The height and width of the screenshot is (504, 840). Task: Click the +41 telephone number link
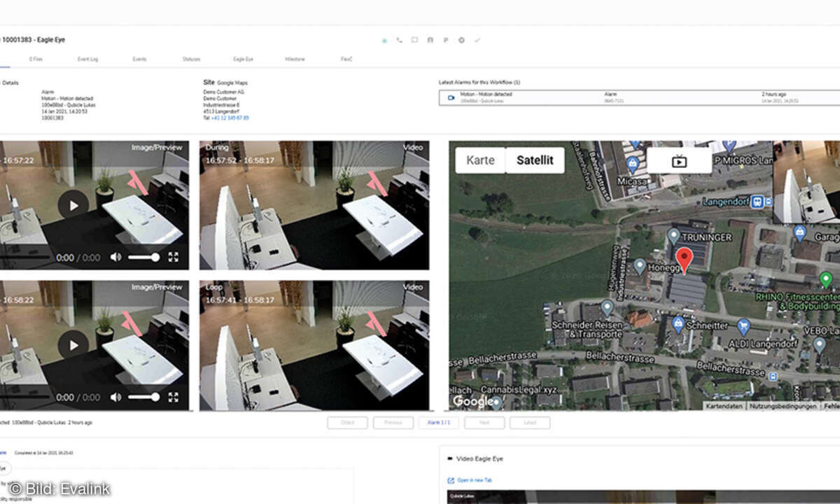tap(230, 118)
